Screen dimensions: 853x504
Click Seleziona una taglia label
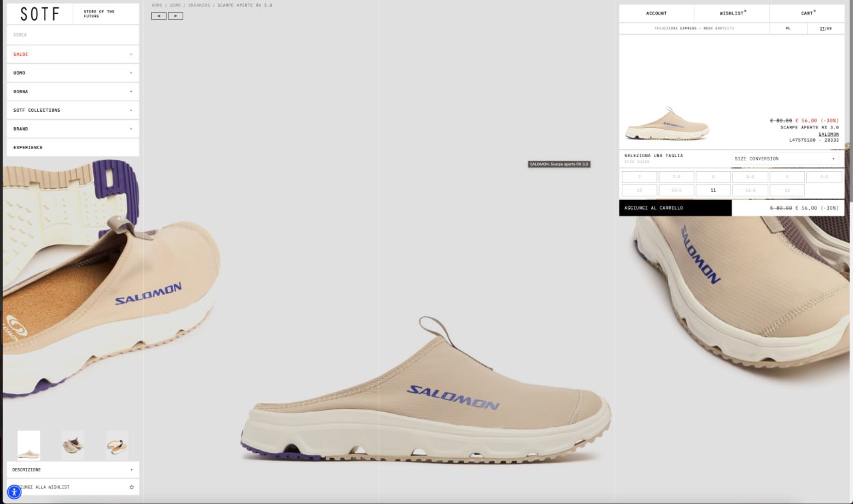click(x=654, y=156)
